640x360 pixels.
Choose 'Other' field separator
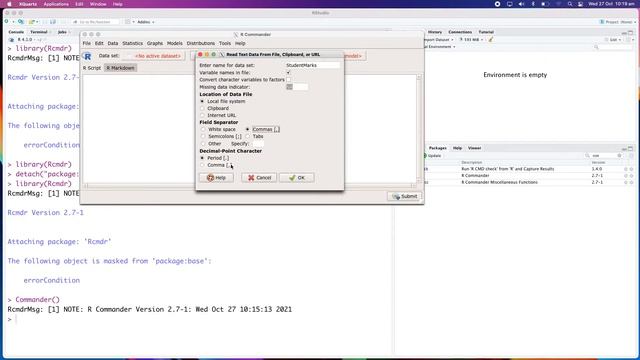click(x=203, y=144)
